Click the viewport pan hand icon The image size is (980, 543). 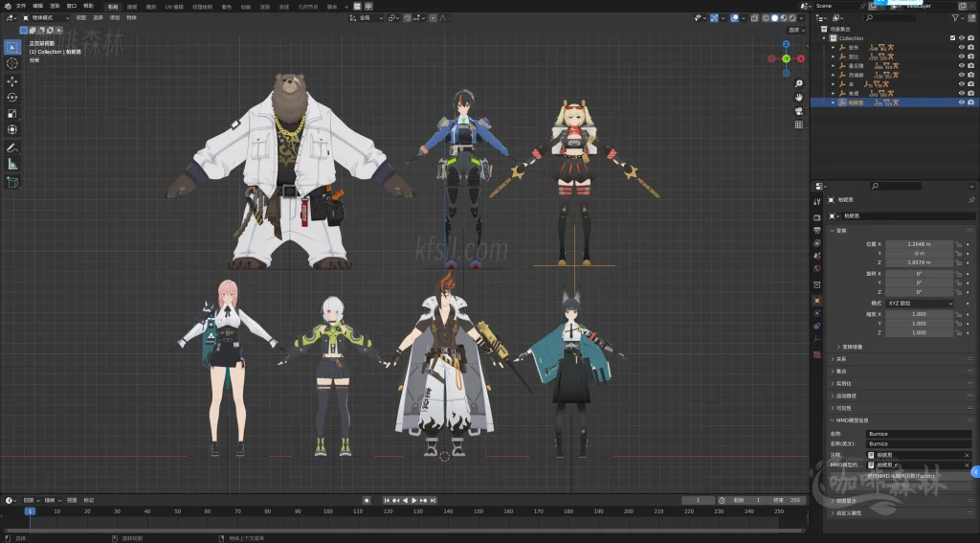[799, 97]
